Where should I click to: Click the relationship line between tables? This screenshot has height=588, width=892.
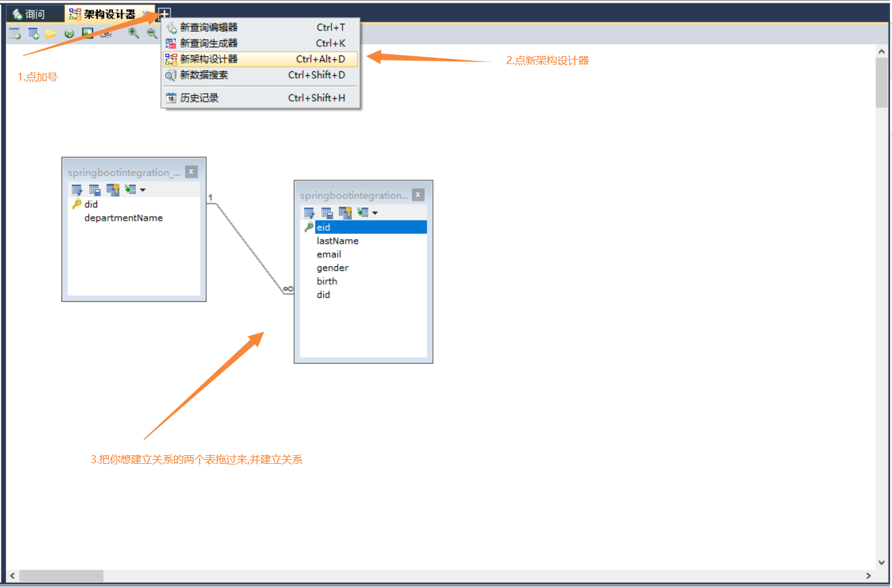point(250,248)
